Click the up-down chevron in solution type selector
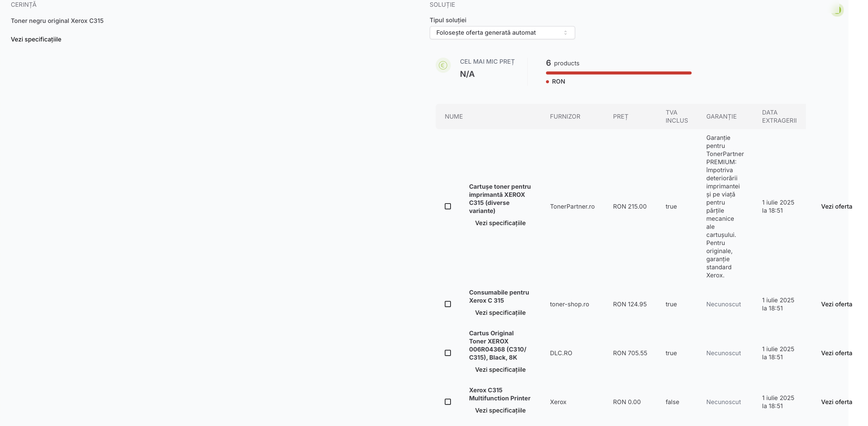The image size is (868, 426). point(566,33)
